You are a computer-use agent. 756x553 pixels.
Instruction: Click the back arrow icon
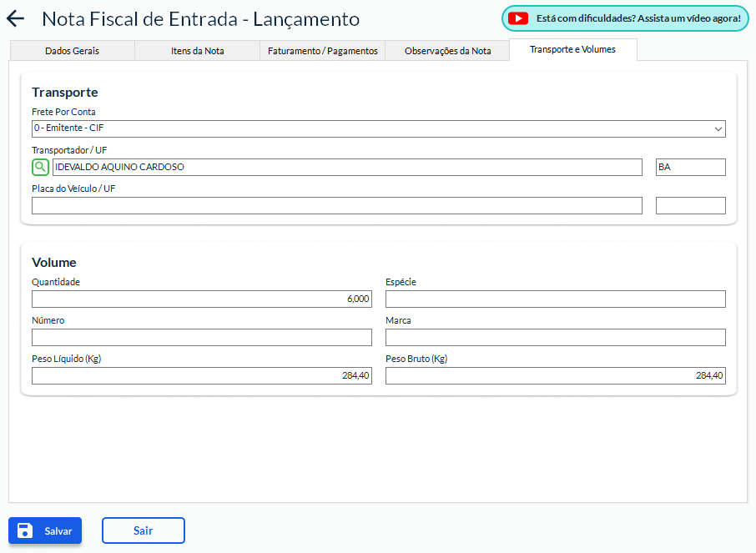16,19
